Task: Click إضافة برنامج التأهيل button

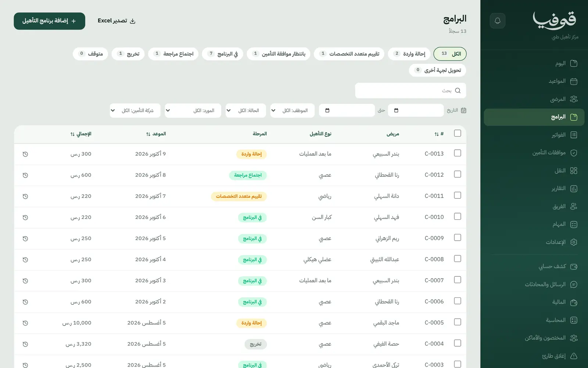Action: click(x=50, y=21)
